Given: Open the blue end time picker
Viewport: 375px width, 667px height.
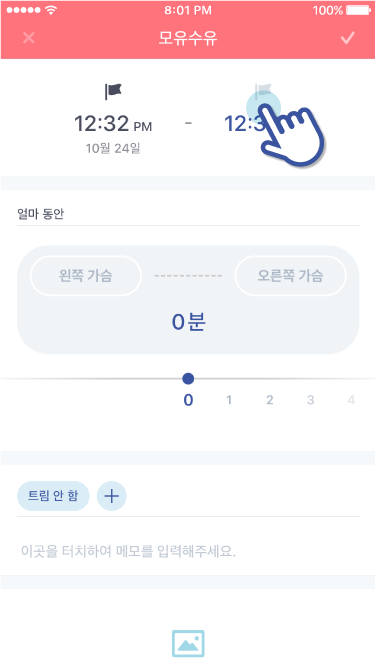Looking at the screenshot, I should [245, 124].
